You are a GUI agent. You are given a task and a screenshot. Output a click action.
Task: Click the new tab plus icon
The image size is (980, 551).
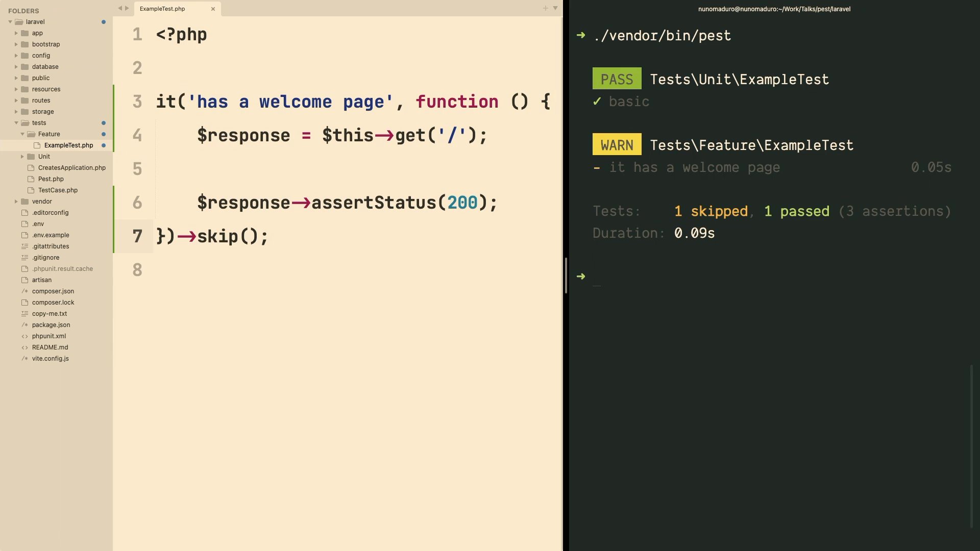coord(545,8)
